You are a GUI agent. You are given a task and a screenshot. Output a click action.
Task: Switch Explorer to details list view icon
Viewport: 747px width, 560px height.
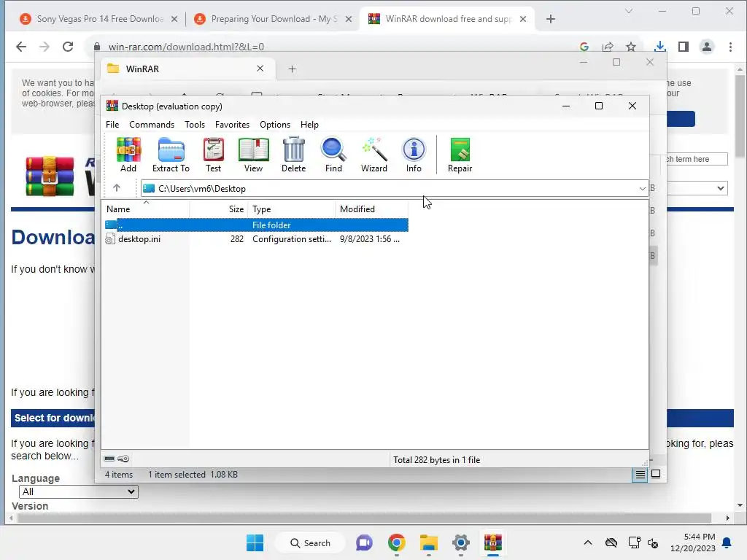[x=640, y=474]
